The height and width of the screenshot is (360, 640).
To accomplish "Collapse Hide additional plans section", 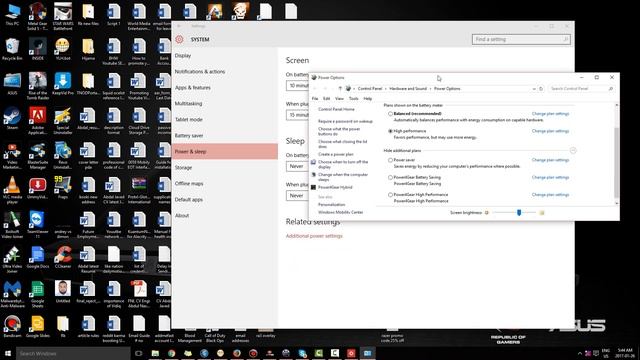I will [x=573, y=151].
